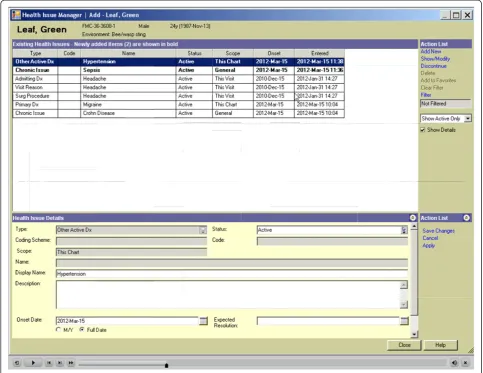The height and width of the screenshot is (373, 483).
Task: Sort by the Onset column header
Action: coord(274,53)
